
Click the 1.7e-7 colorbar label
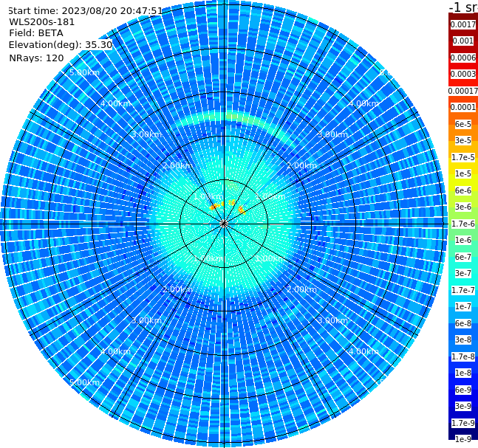(463, 290)
